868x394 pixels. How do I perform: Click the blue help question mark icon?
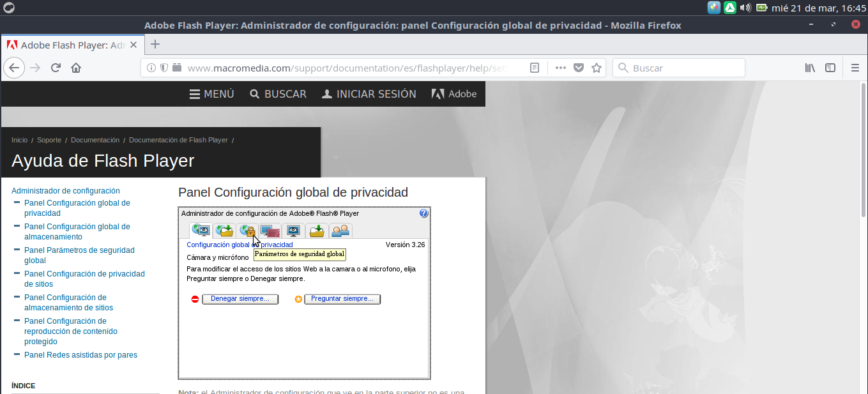click(423, 213)
